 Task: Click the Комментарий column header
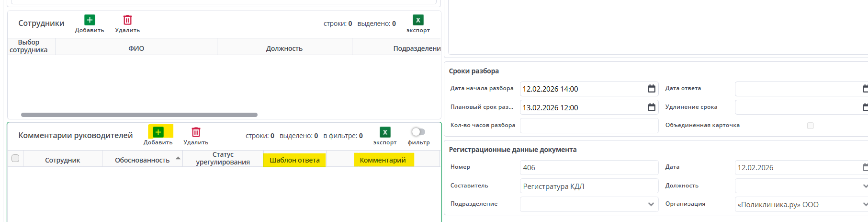coord(383,160)
